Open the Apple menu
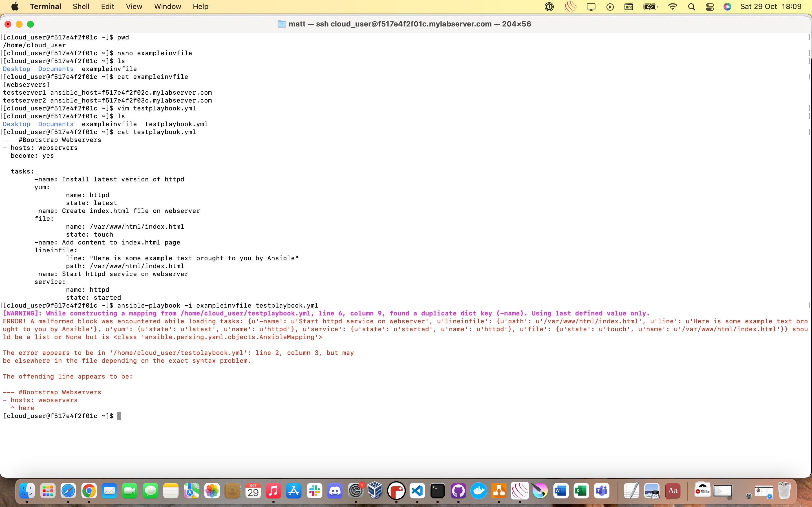Viewport: 812px width, 507px height. pyautogui.click(x=15, y=7)
